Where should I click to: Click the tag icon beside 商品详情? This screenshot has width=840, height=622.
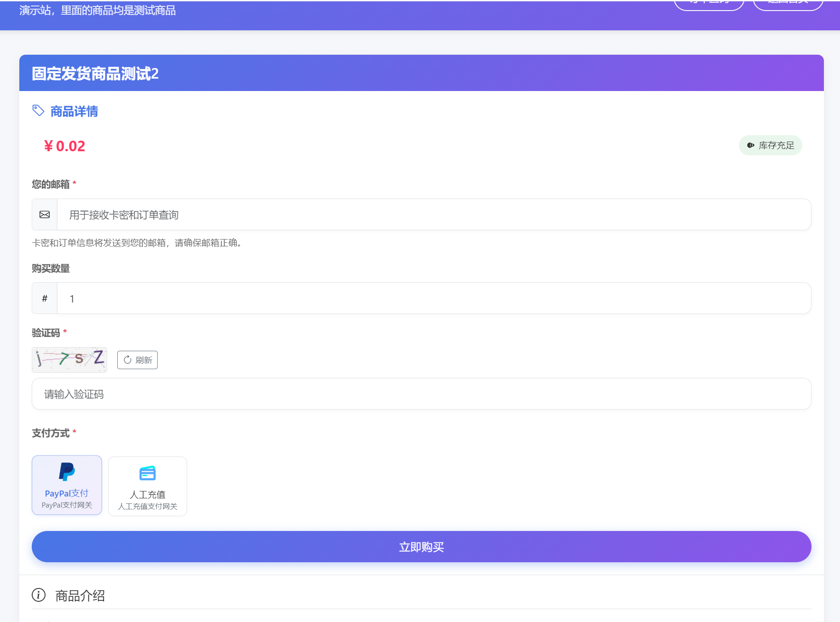(x=38, y=111)
